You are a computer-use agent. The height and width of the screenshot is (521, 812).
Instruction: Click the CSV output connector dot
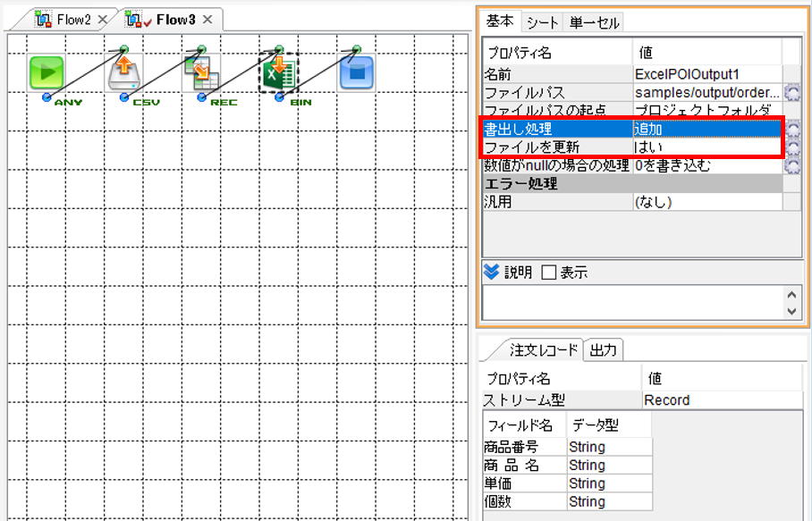124,97
